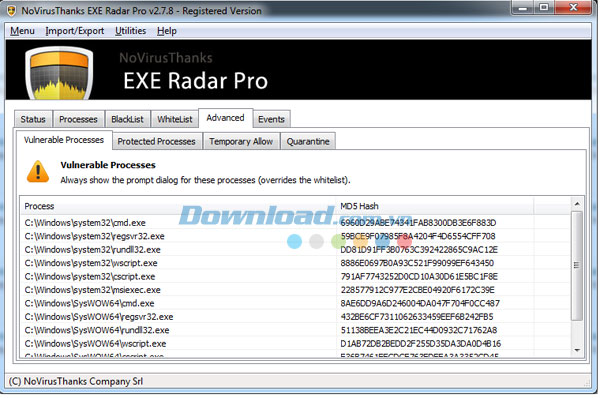The height and width of the screenshot is (398, 600).
Task: Switch to the BlackList tab
Action: [x=127, y=119]
